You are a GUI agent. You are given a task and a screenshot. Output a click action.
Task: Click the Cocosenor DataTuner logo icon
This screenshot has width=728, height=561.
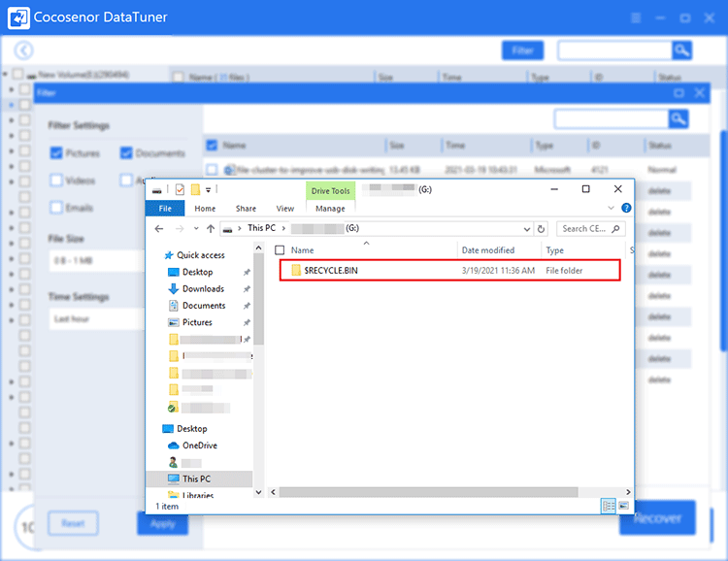18,17
